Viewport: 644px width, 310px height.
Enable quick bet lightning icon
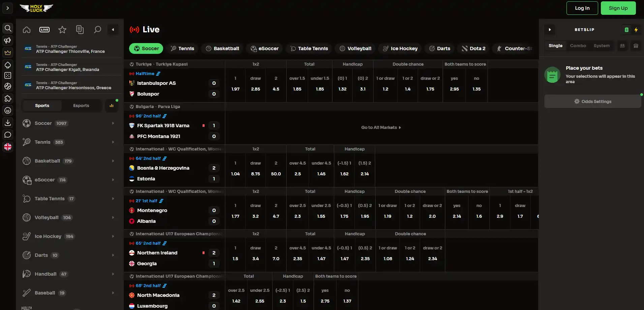(x=636, y=30)
